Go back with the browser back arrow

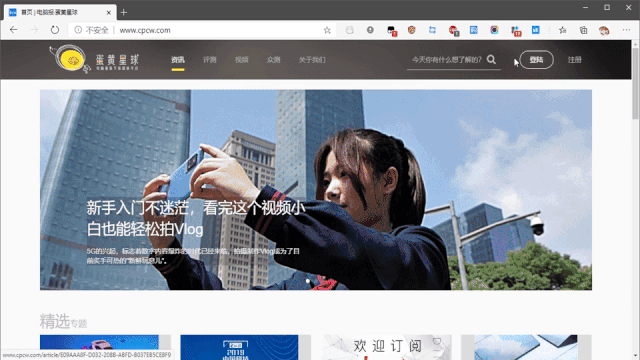(x=13, y=30)
